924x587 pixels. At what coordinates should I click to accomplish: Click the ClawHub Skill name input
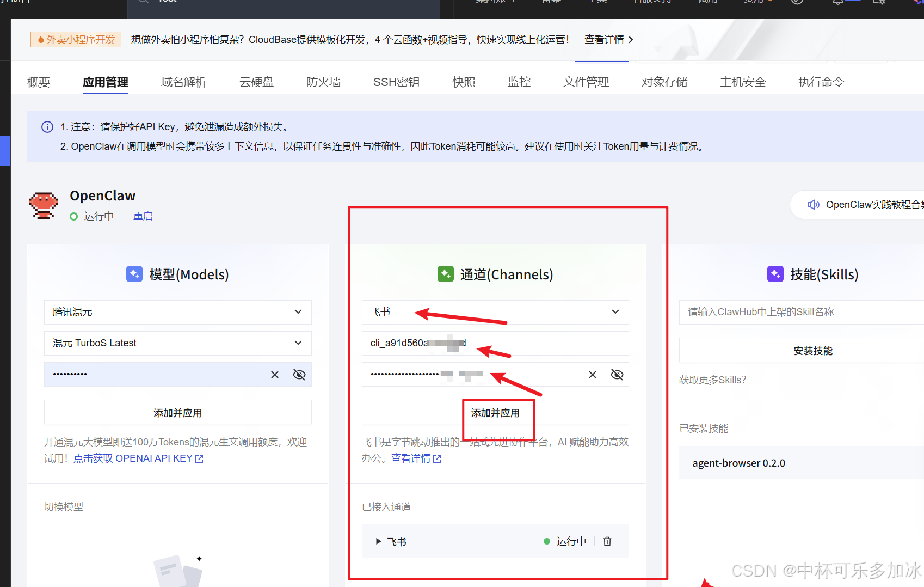(802, 312)
